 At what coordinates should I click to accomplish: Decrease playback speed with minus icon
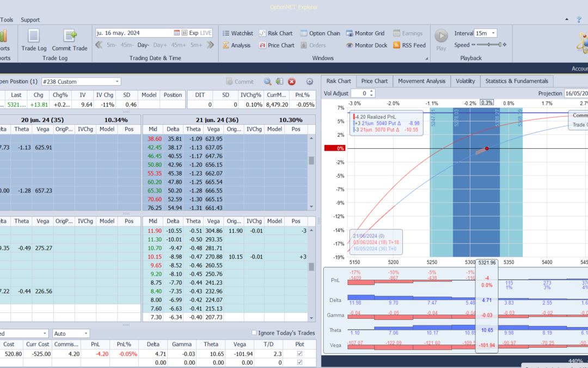click(x=474, y=45)
